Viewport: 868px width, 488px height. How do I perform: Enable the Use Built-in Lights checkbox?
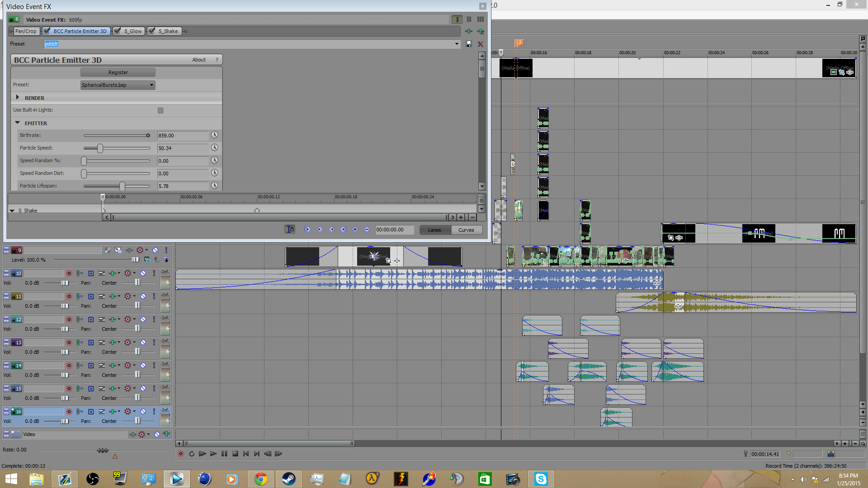point(160,110)
